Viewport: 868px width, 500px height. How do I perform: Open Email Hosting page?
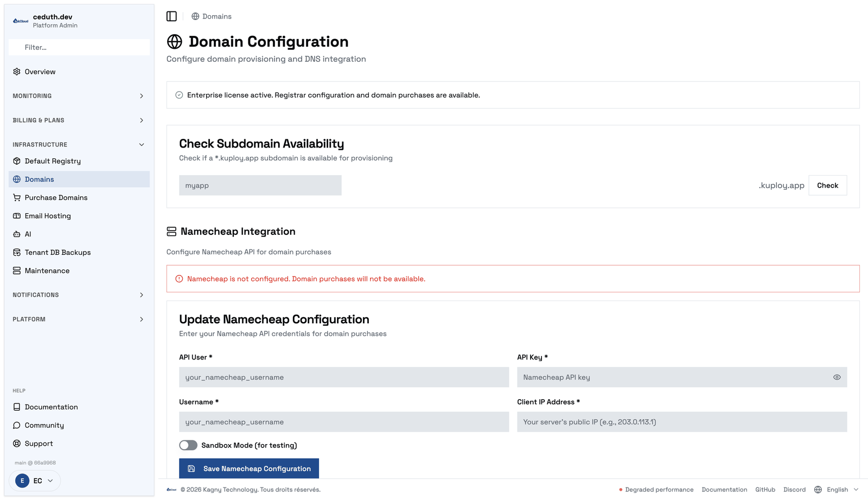click(79, 216)
